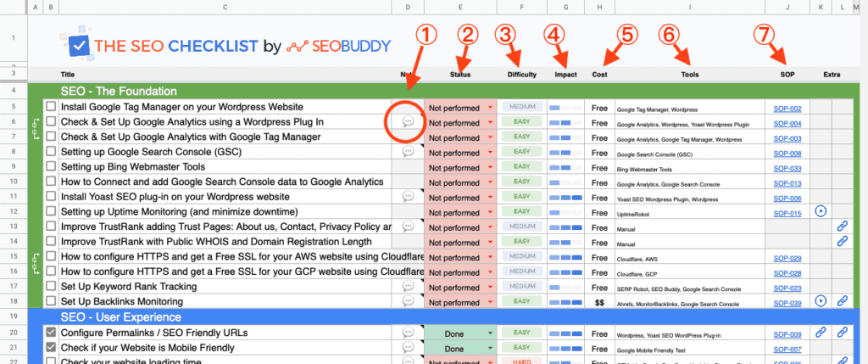Open SOP-004 link
Screen dimensions: 868x364
coord(787,123)
